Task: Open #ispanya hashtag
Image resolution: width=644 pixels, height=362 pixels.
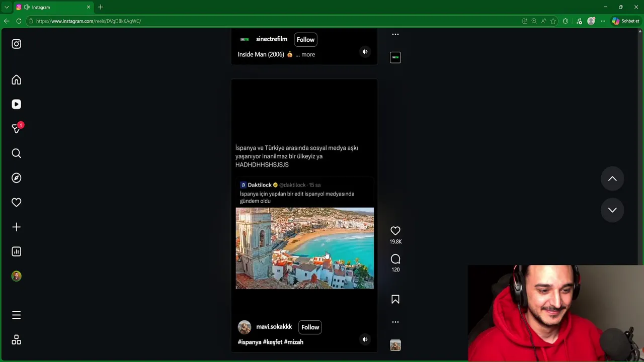Action: 250,342
